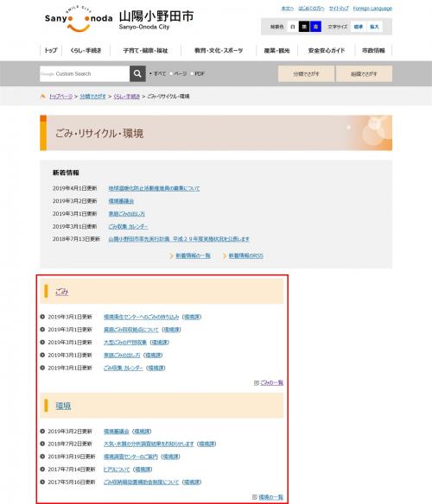This screenshot has width=432, height=504.
Task: Set background color to black (黒)
Action: [x=304, y=27]
